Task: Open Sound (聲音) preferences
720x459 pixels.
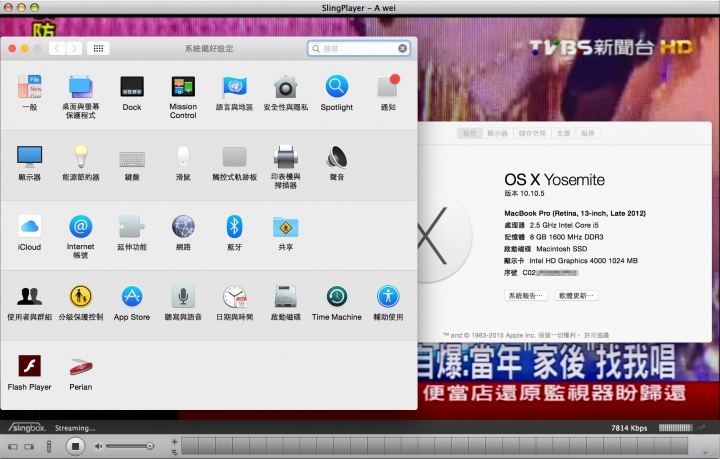Action: point(337,162)
